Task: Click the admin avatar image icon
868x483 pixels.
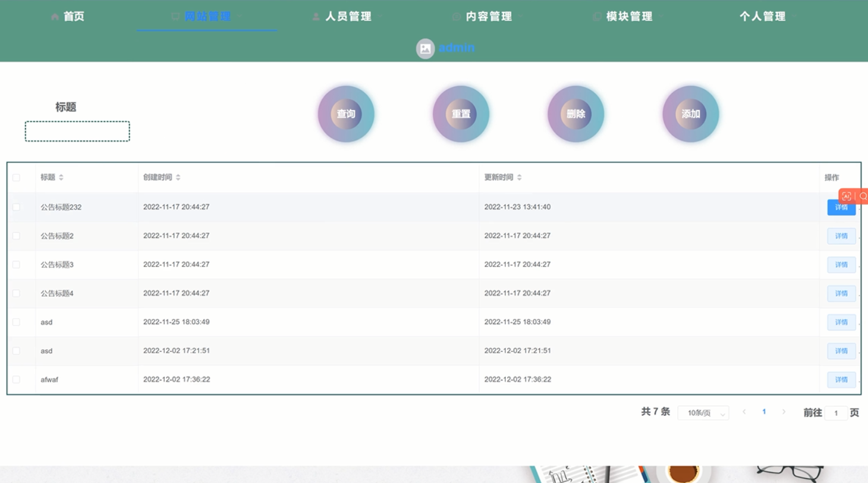Action: (425, 49)
